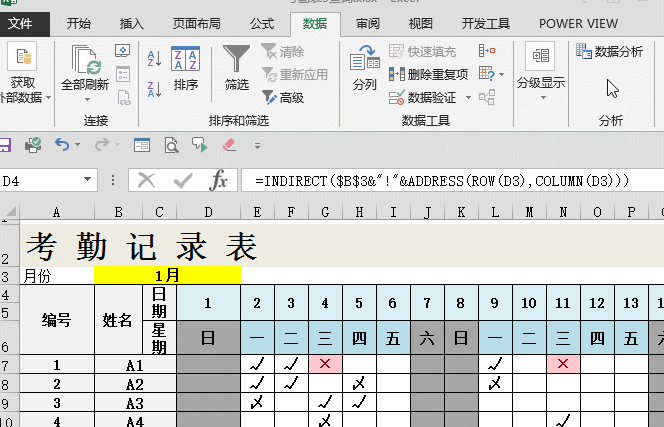Open the 数据分析 (Data Analysis) tool

click(609, 52)
